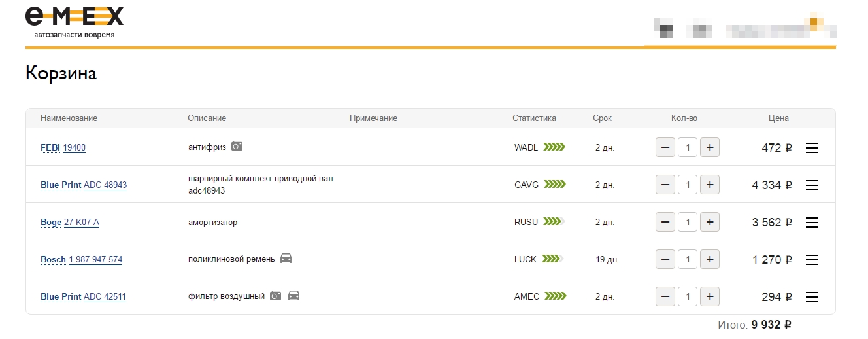Image resolution: width=868 pixels, height=339 pixels.
Task: Click the Срок column header
Action: 602,118
